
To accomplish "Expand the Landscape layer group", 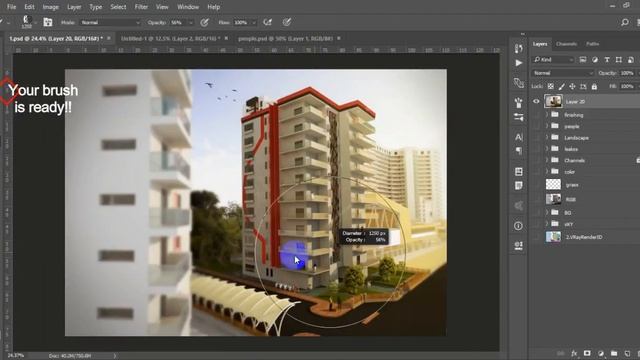I will [547, 138].
